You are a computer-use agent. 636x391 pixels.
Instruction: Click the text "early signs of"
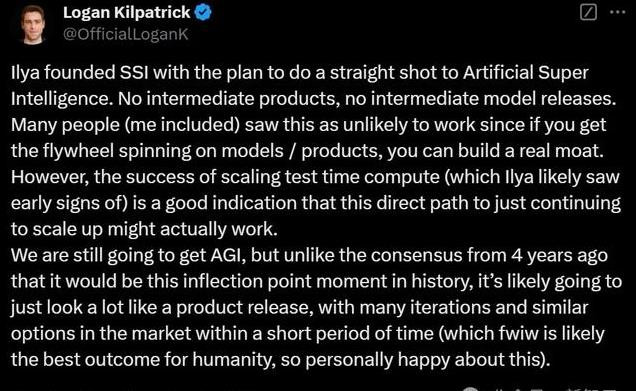[x=69, y=203]
